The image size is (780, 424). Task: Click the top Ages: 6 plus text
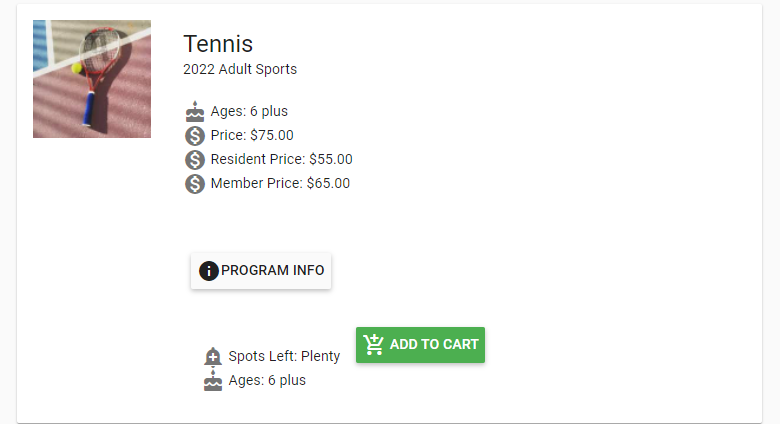click(x=249, y=111)
